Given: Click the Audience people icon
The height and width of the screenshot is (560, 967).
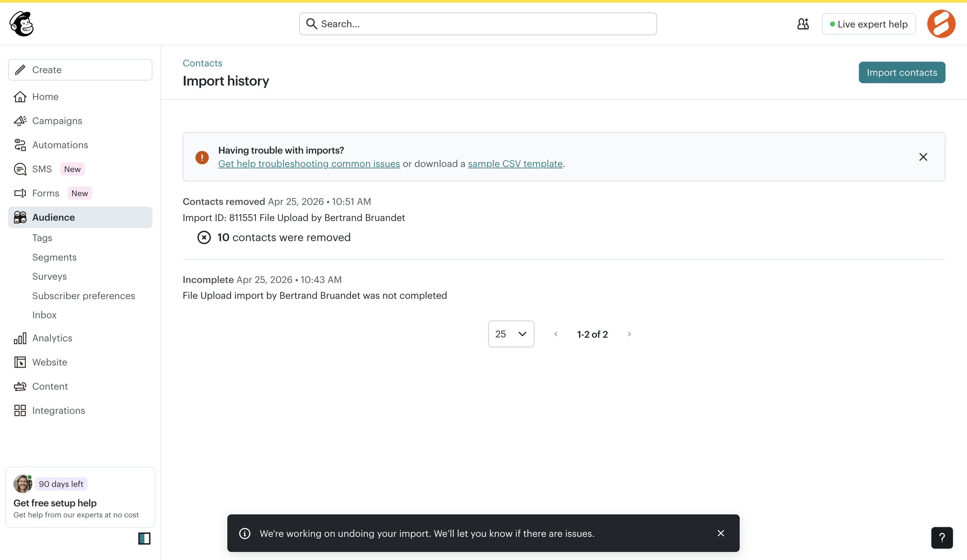Looking at the screenshot, I should [x=20, y=217].
